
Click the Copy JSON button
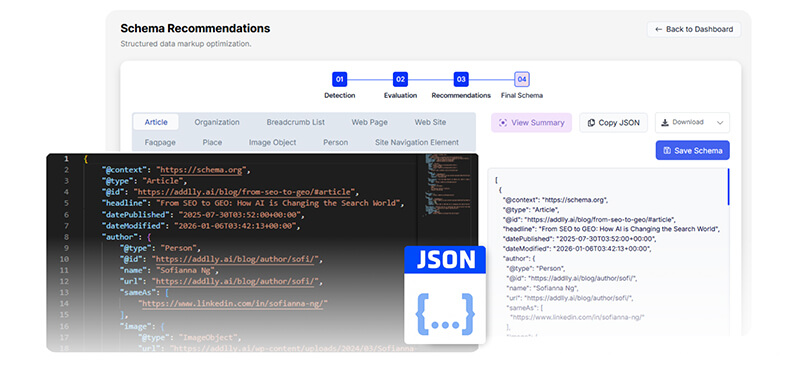point(613,122)
